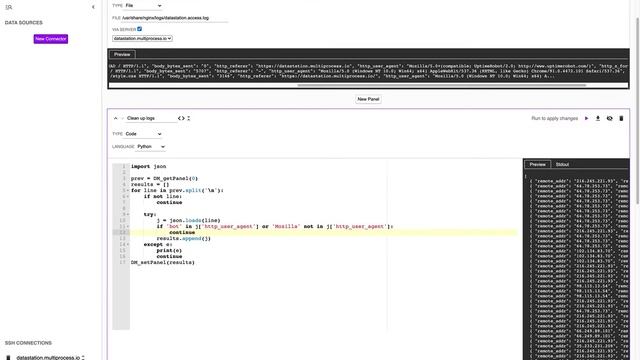
Task: Fold the for loop at line 5
Action: pos(128,191)
